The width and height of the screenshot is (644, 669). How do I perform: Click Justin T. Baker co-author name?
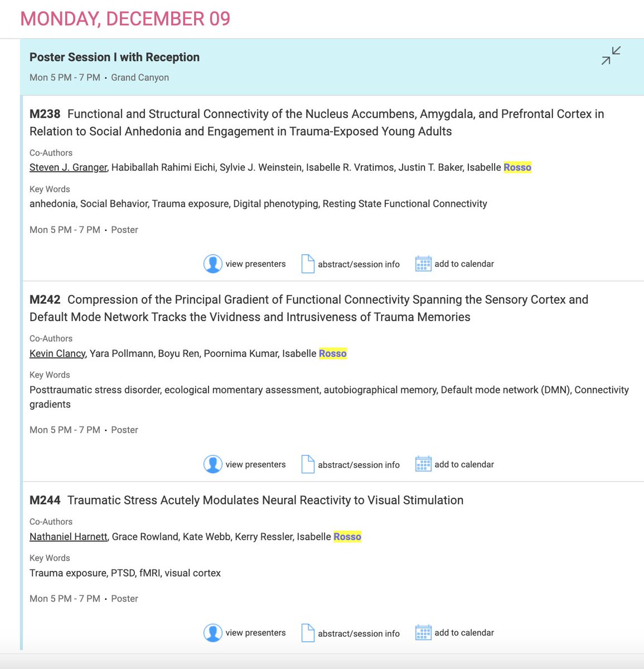pyautogui.click(x=431, y=167)
